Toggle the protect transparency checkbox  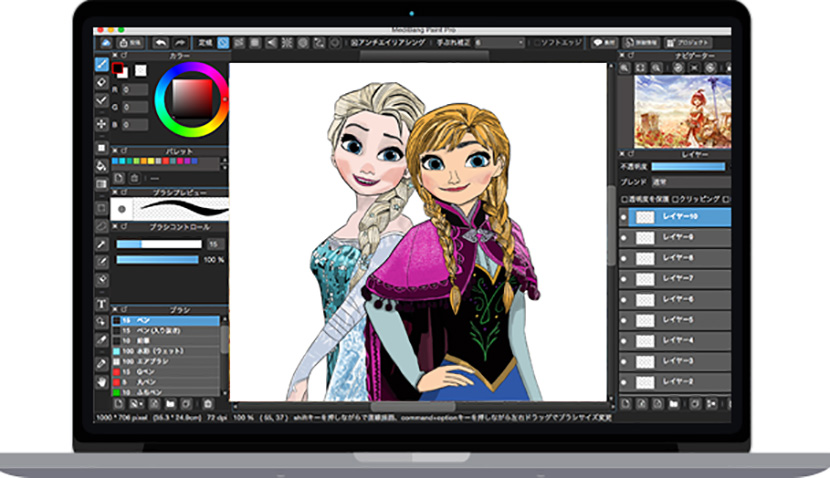[625, 200]
